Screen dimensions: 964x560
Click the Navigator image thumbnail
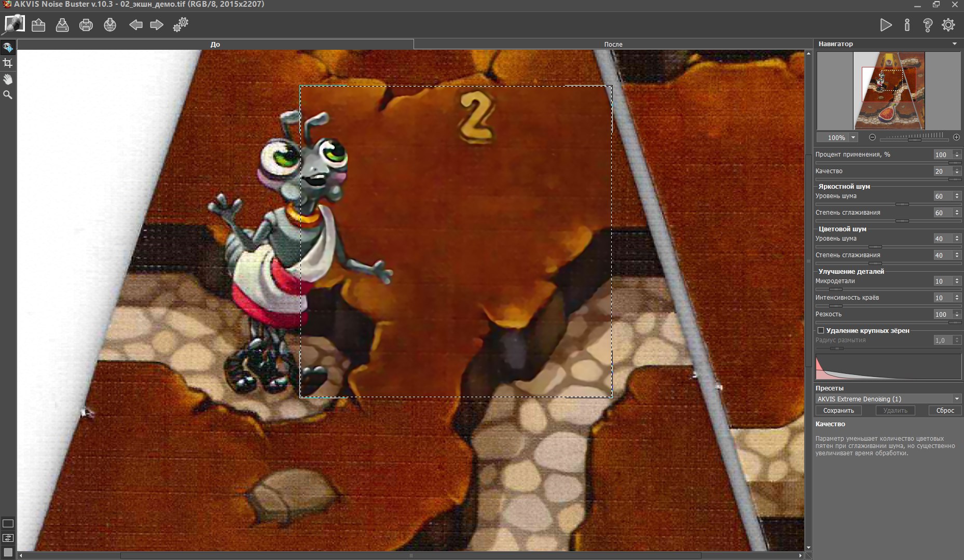pos(889,91)
